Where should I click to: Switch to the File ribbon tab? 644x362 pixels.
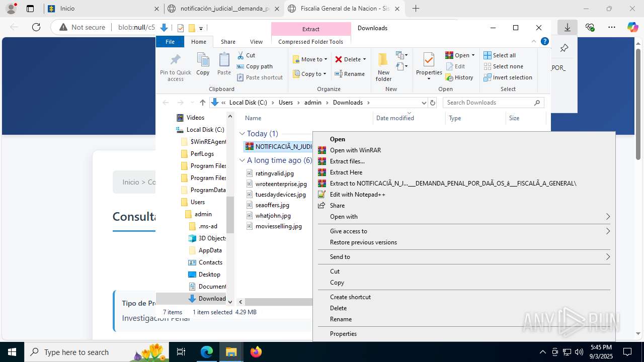coord(170,42)
